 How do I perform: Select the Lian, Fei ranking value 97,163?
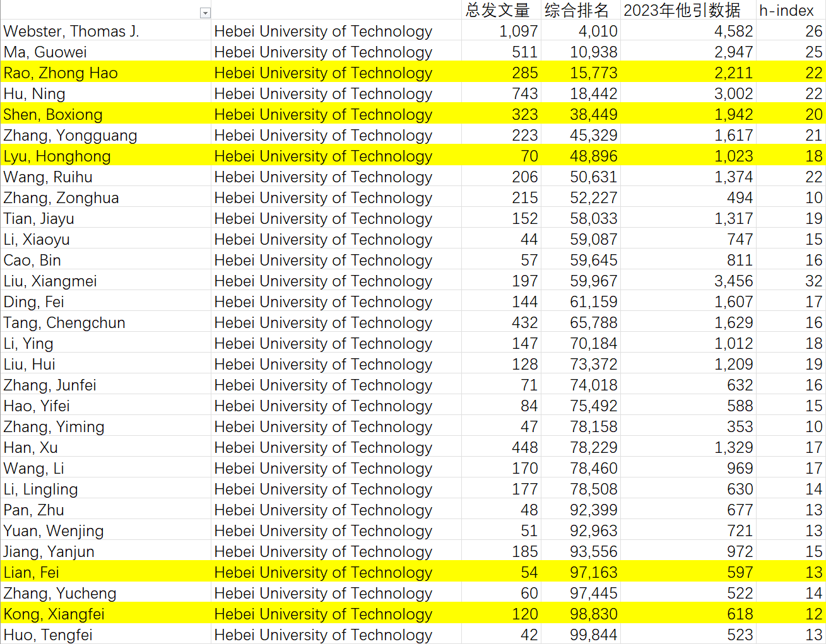click(x=593, y=573)
